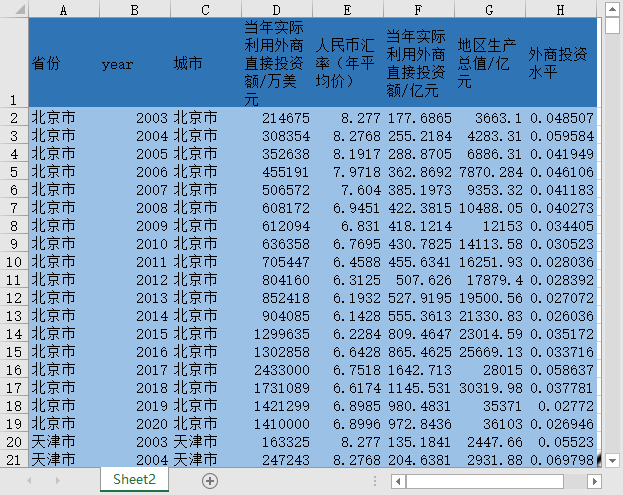Switch to the Sheet2 tab
The width and height of the screenshot is (623, 495).
(x=134, y=480)
